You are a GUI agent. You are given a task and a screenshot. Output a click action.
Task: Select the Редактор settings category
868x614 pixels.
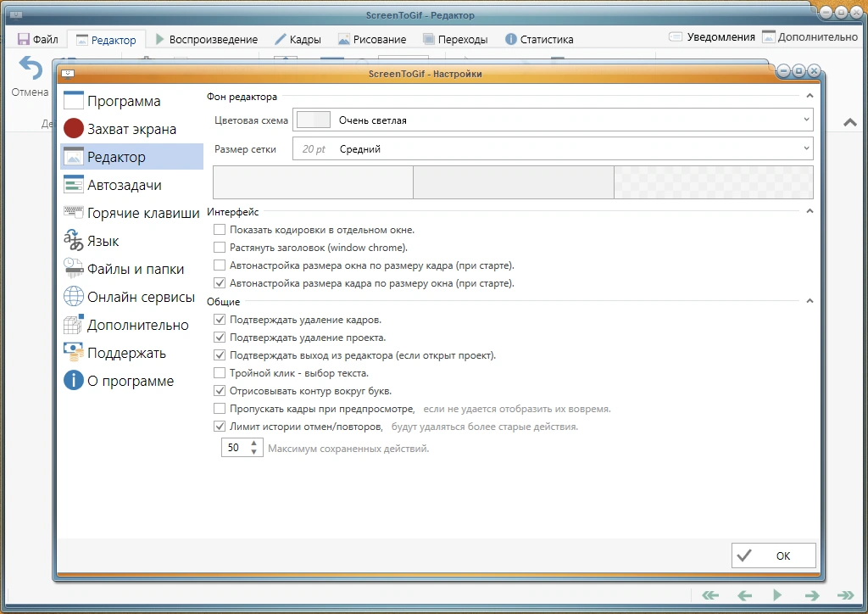point(131,157)
